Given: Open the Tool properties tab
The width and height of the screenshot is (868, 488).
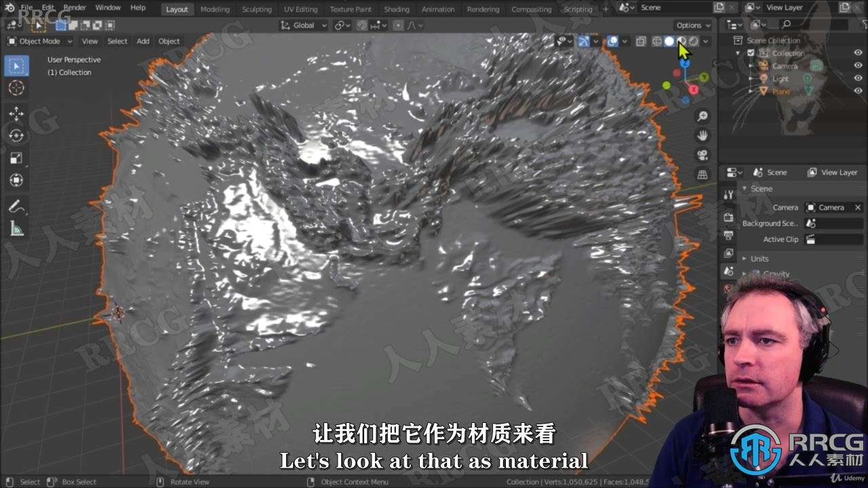Looking at the screenshot, I should point(728,195).
